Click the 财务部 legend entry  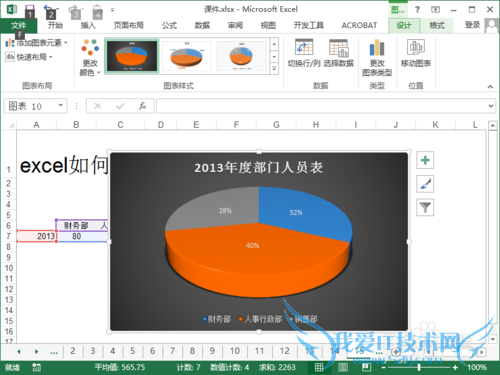(x=217, y=319)
